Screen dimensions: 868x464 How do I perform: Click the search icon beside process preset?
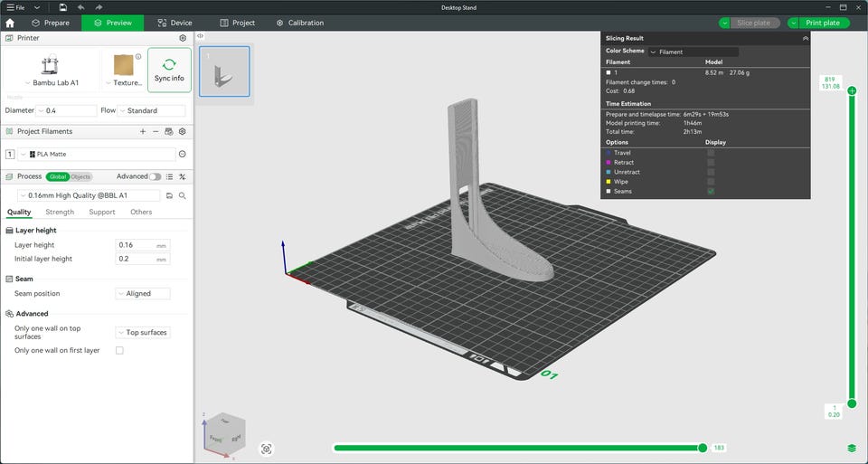183,195
